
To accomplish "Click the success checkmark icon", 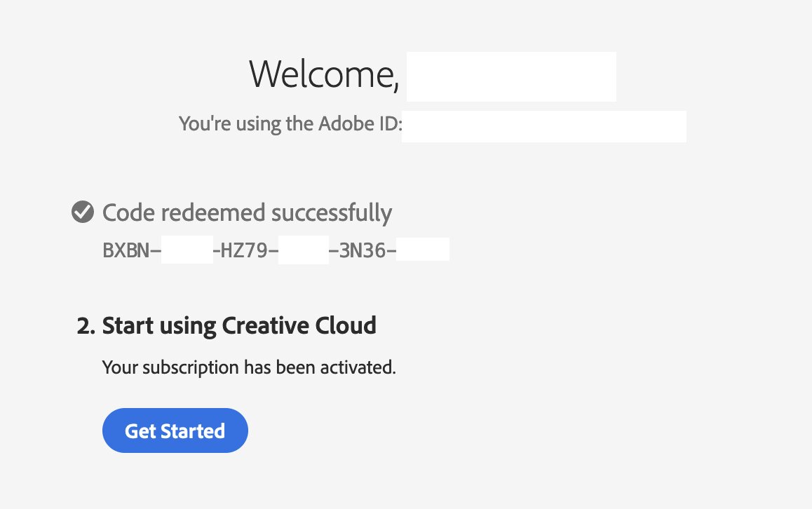I will click(x=83, y=212).
